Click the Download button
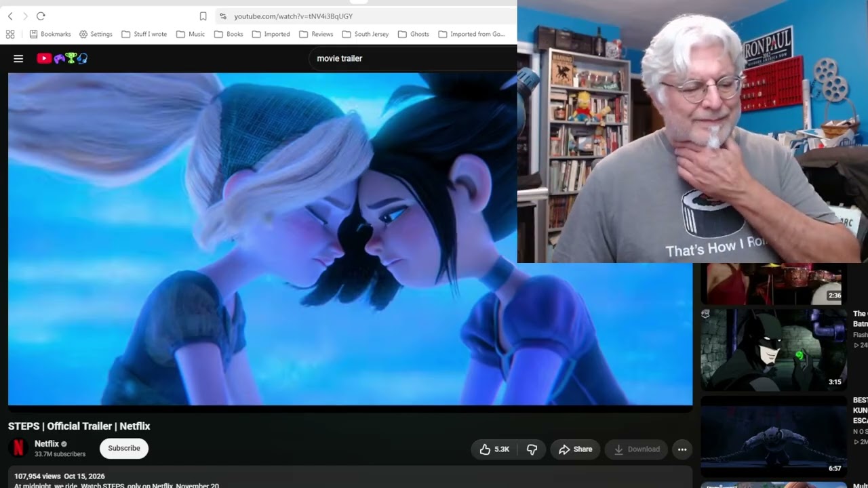Screen dimensions: 868x488 [637, 449]
